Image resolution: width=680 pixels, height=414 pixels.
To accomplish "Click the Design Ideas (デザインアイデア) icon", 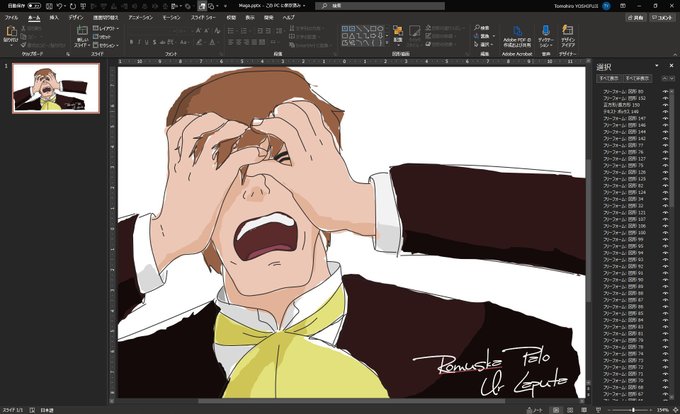I will pos(568,30).
